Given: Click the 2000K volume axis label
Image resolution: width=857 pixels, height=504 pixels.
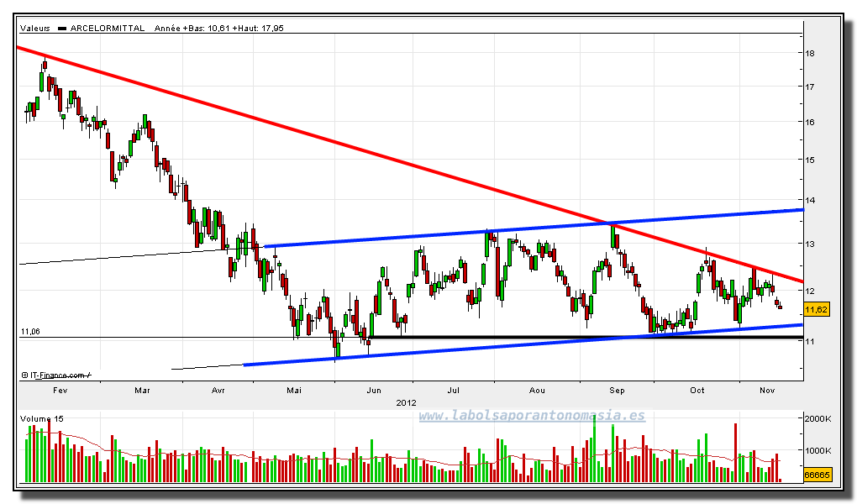Looking at the screenshot, I should pos(818,418).
